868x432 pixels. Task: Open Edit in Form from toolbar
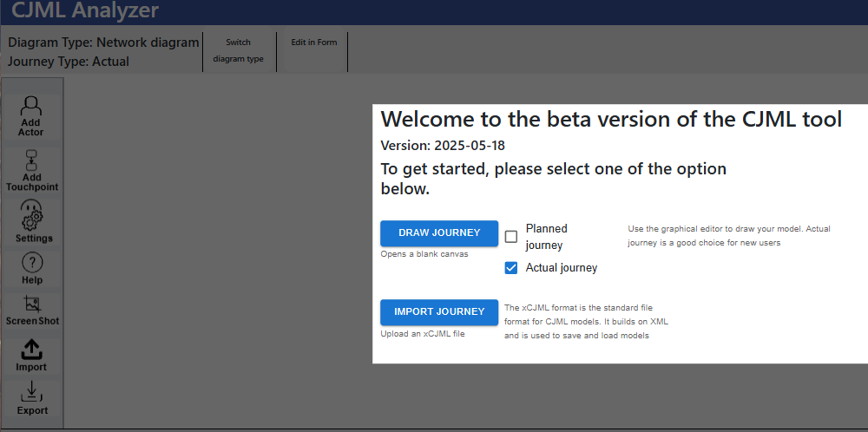point(313,43)
